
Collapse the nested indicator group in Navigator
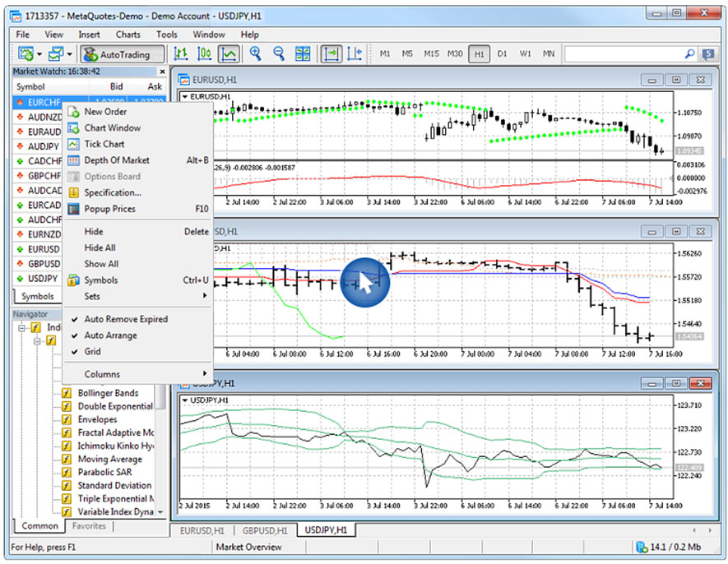pyautogui.click(x=37, y=341)
